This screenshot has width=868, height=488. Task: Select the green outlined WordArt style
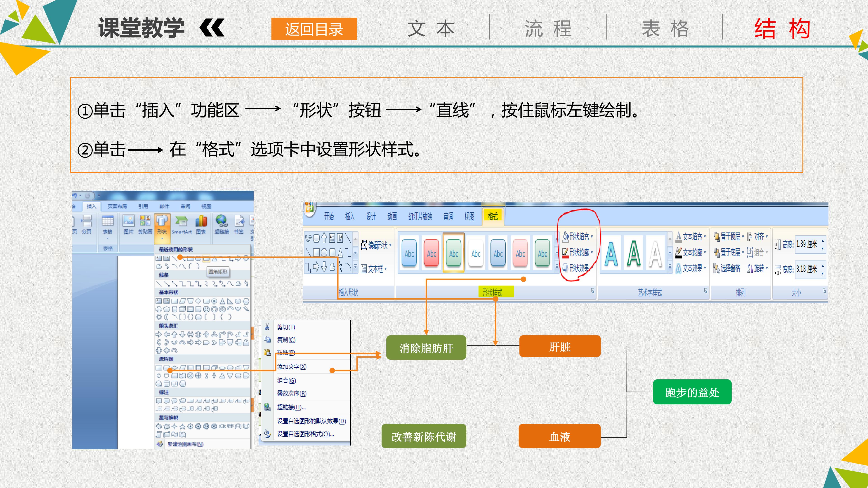633,254
